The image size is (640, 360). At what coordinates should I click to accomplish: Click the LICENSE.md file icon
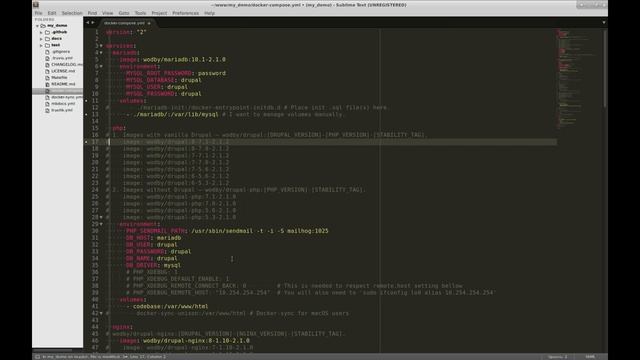pos(47,71)
